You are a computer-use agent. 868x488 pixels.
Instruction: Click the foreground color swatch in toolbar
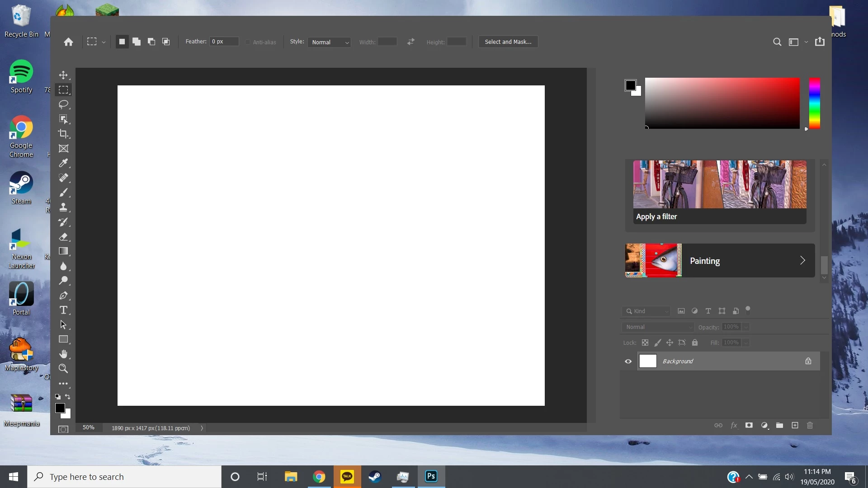[x=60, y=408]
